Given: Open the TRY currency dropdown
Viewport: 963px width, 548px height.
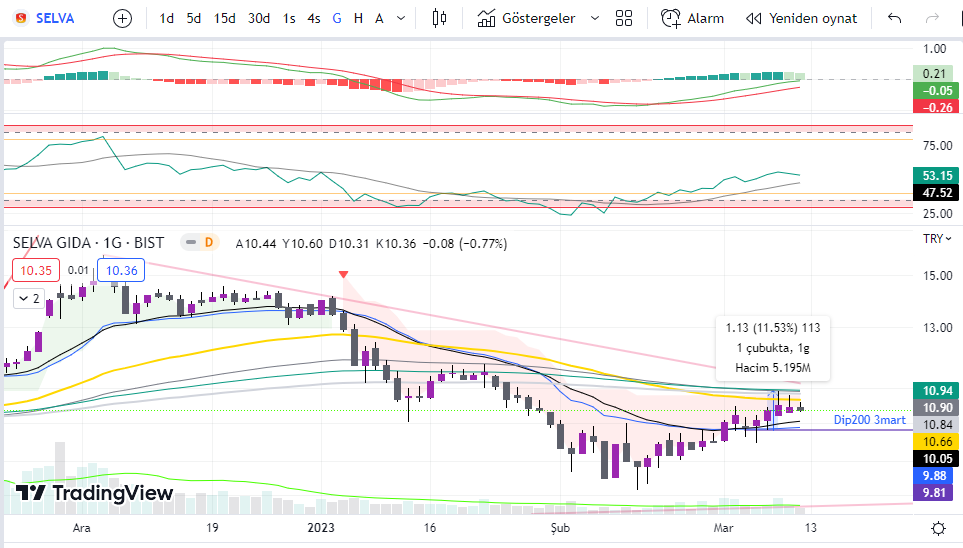Looking at the screenshot, I should [937, 238].
